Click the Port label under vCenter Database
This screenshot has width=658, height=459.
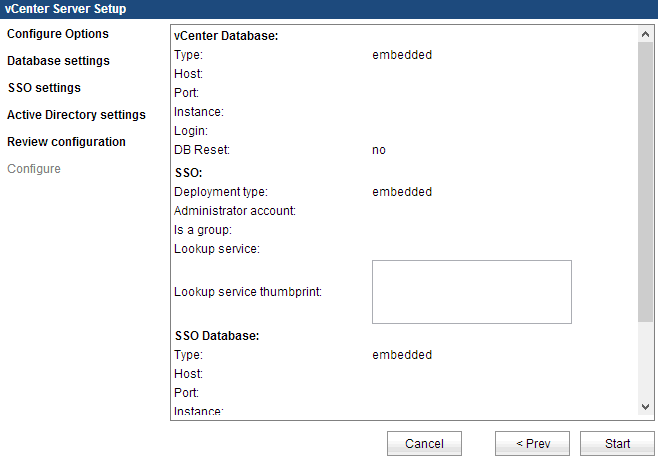pyautogui.click(x=186, y=93)
